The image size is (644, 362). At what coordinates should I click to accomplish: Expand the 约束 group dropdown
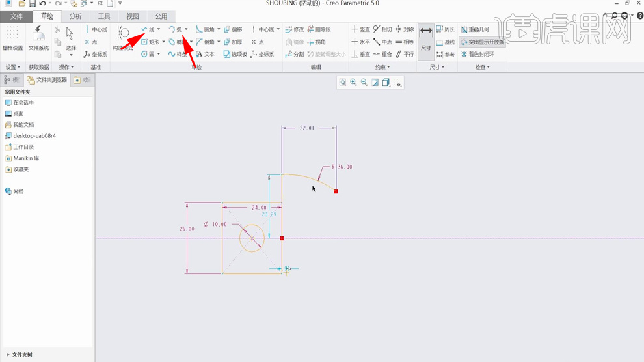tap(382, 67)
